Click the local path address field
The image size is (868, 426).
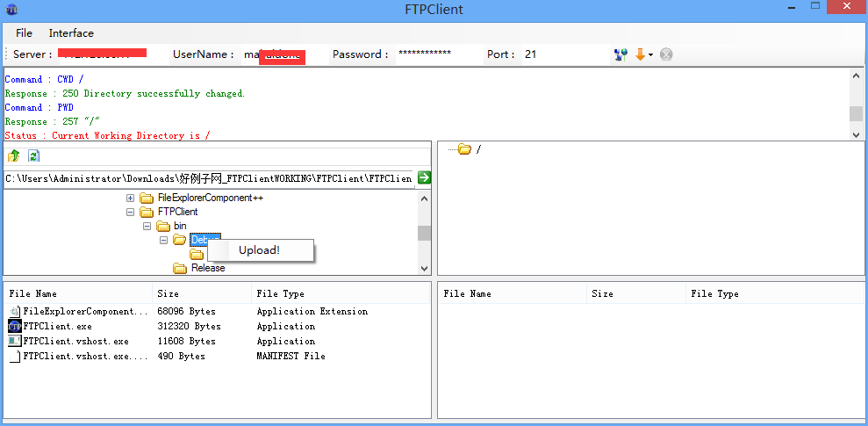coord(209,178)
